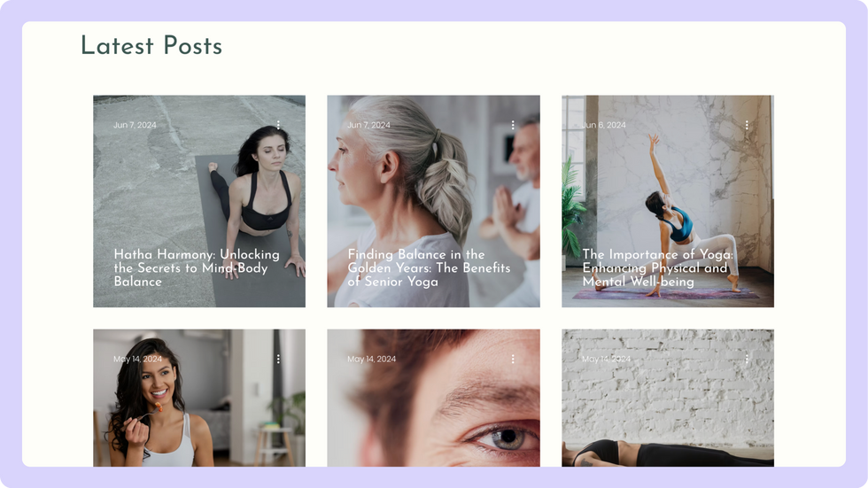Open more-actions menu on Hatha Harmony post
The height and width of the screenshot is (488, 868).
tap(278, 125)
